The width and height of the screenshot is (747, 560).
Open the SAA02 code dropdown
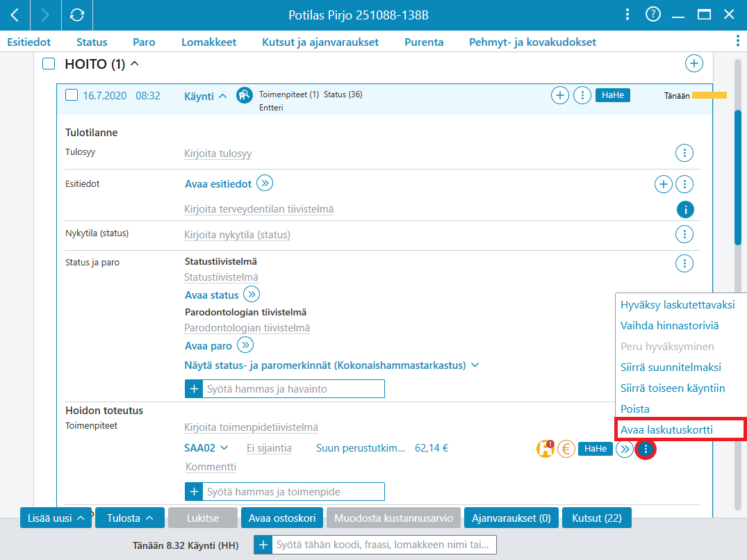point(206,448)
